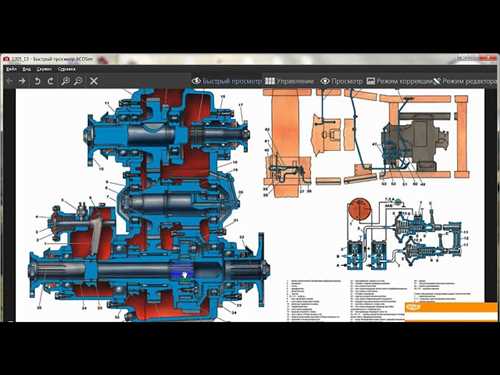Image resolution: width=500 pixels, height=375 pixels.
Task: Go to the previous image with back arrow
Action: tap(10, 81)
